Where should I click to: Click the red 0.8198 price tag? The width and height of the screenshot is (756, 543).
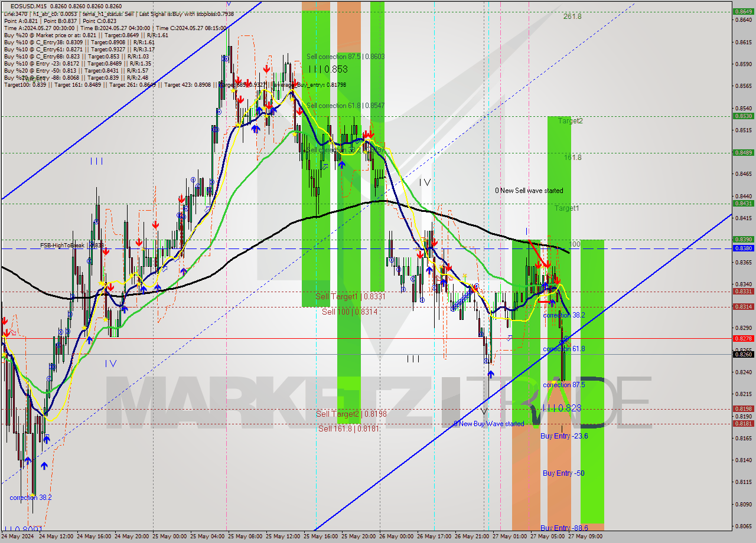[x=742, y=408]
